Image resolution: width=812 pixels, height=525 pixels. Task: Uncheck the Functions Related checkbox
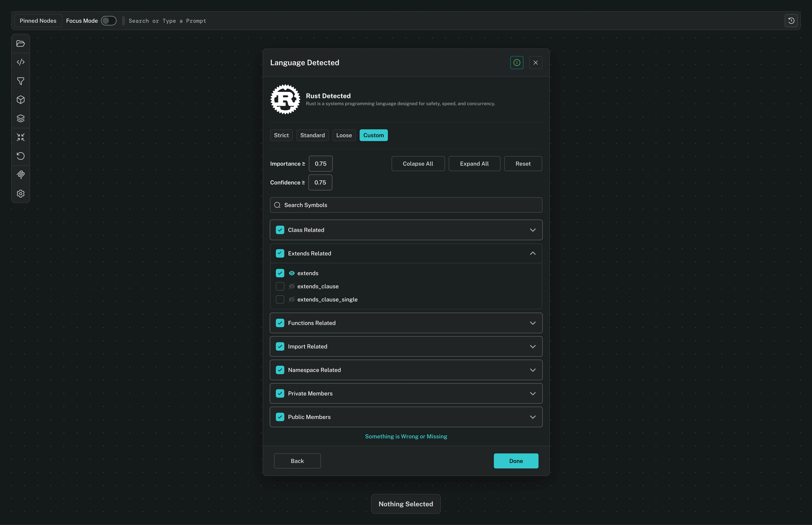click(280, 323)
